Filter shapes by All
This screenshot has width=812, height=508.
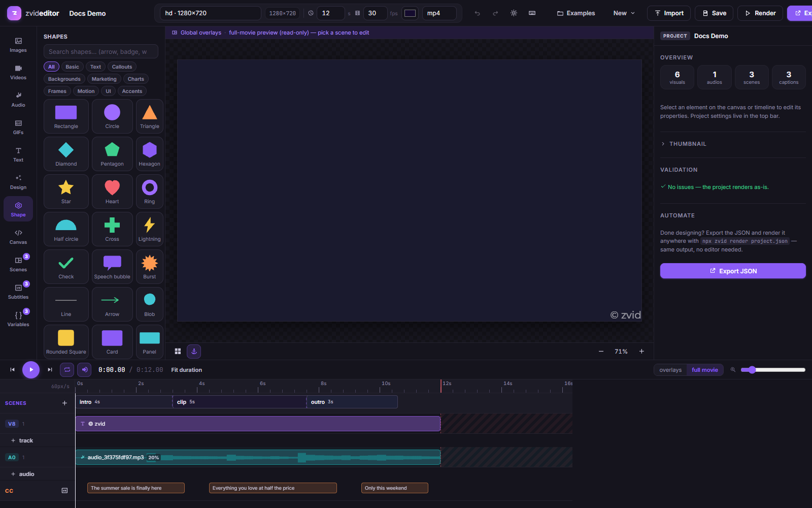51,67
